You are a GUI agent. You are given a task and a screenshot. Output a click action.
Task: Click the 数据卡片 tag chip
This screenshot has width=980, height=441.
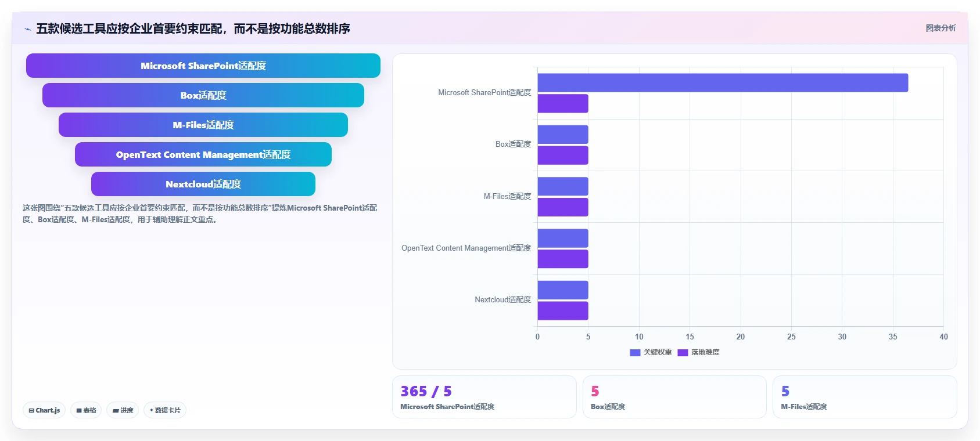point(165,410)
